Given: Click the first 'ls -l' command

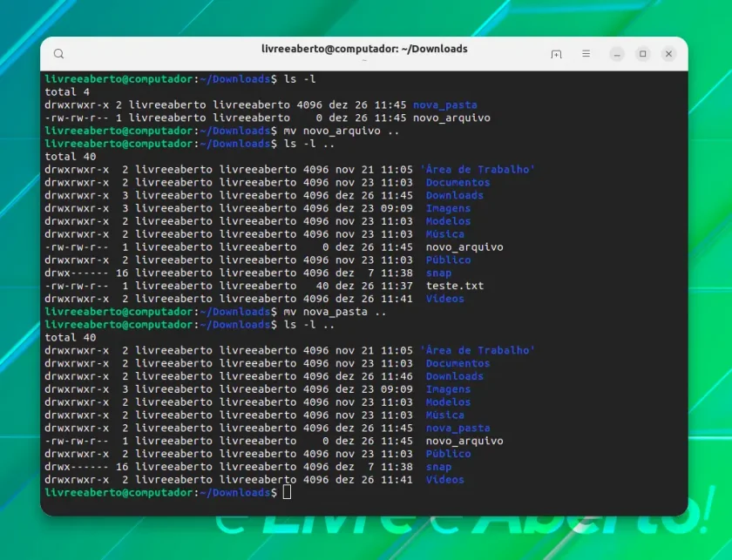Looking at the screenshot, I should [300, 79].
